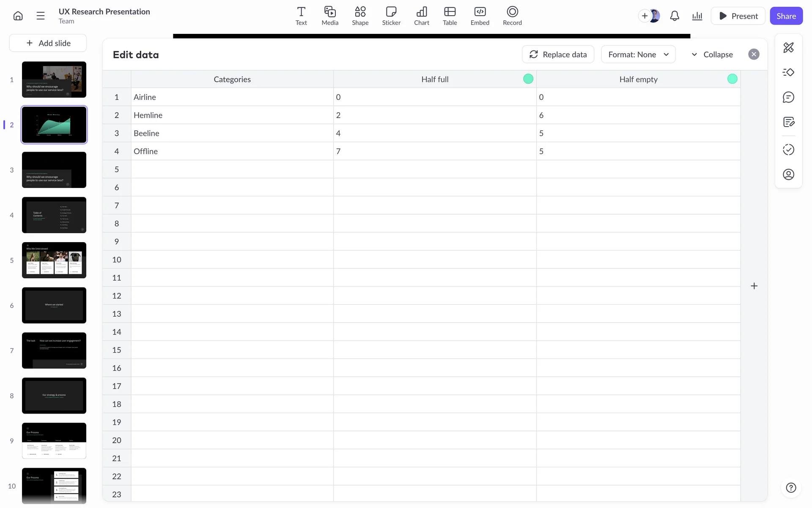This screenshot has height=508, width=812.
Task: Open help question mark button
Action: 791,488
